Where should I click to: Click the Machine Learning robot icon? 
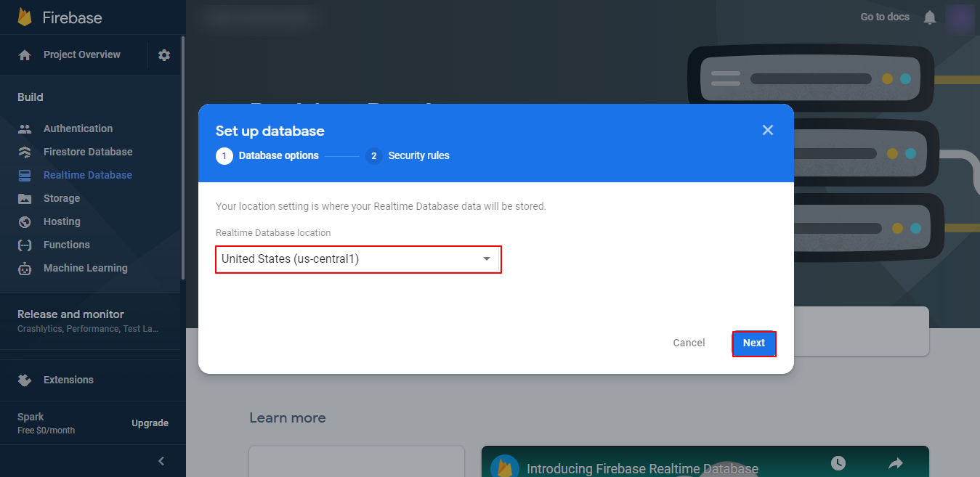click(25, 268)
